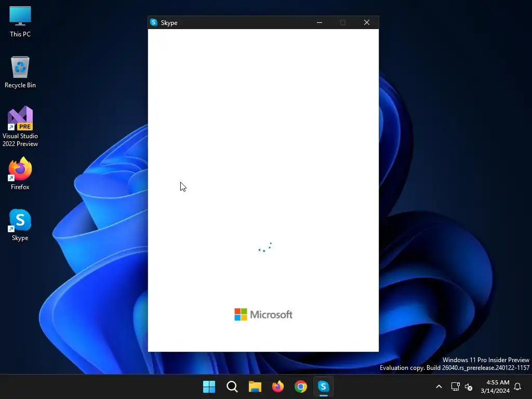Launch Google Chrome from the taskbar
This screenshot has height=399, width=532.
[x=301, y=387]
